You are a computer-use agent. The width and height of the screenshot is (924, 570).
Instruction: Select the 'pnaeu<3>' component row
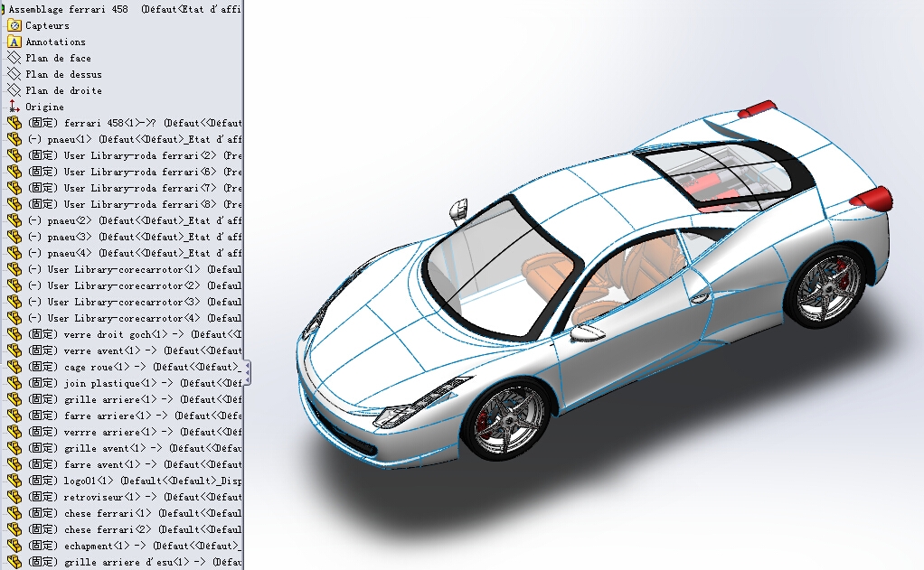(x=135, y=237)
